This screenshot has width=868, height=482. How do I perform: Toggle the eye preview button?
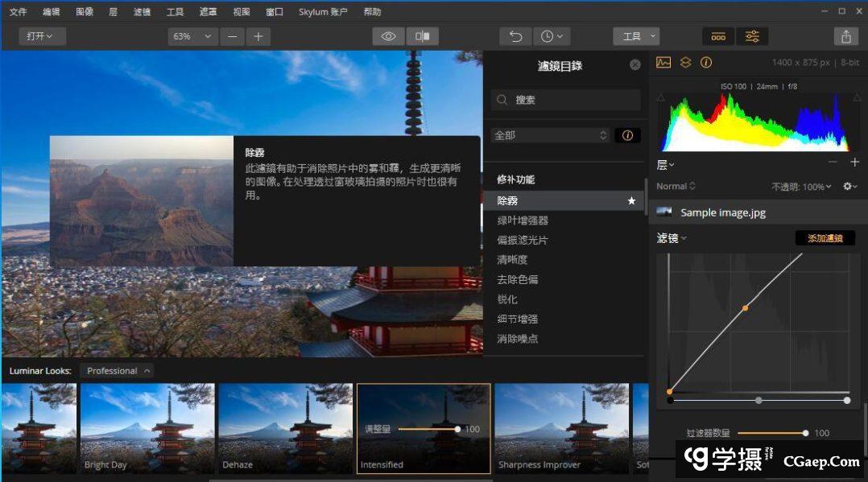(x=388, y=36)
